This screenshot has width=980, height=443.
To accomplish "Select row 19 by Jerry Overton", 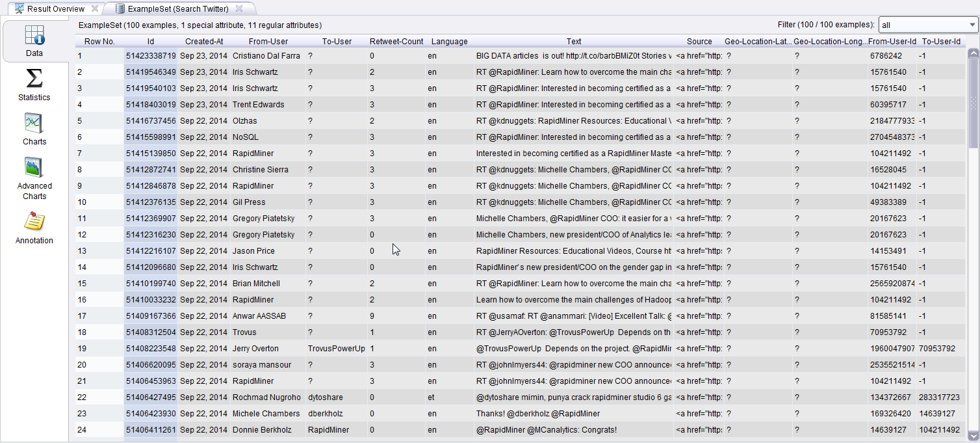I will click(x=255, y=349).
